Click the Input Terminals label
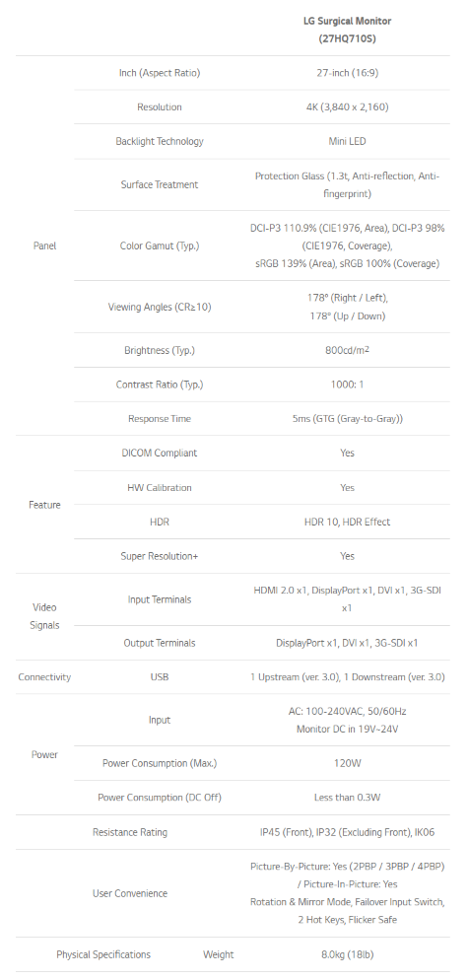 coord(160,600)
